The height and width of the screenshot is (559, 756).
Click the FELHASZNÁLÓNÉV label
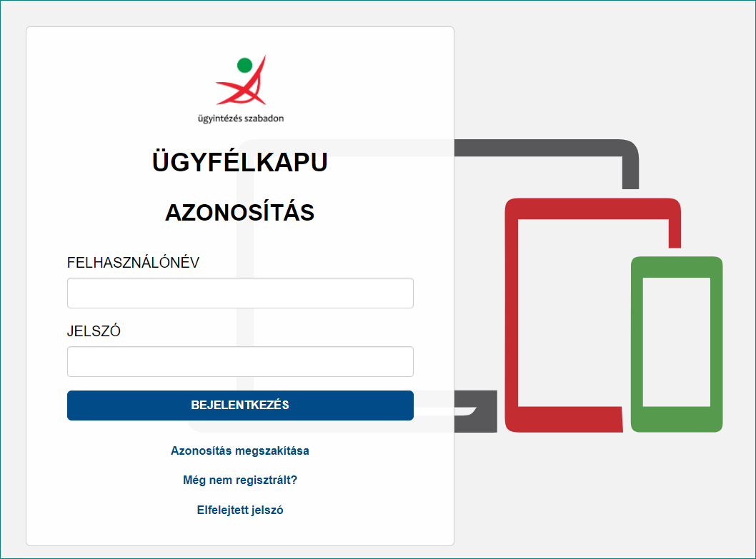click(x=133, y=263)
